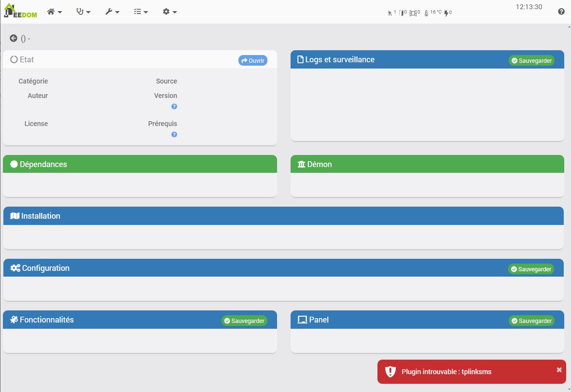Click the Démon panel header

[x=427, y=164]
